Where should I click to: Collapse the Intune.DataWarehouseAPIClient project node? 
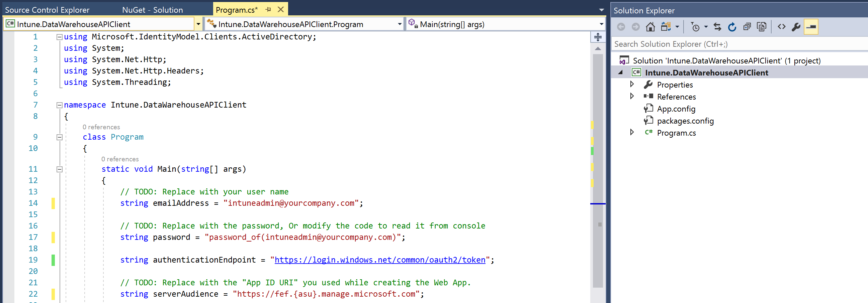pyautogui.click(x=620, y=72)
